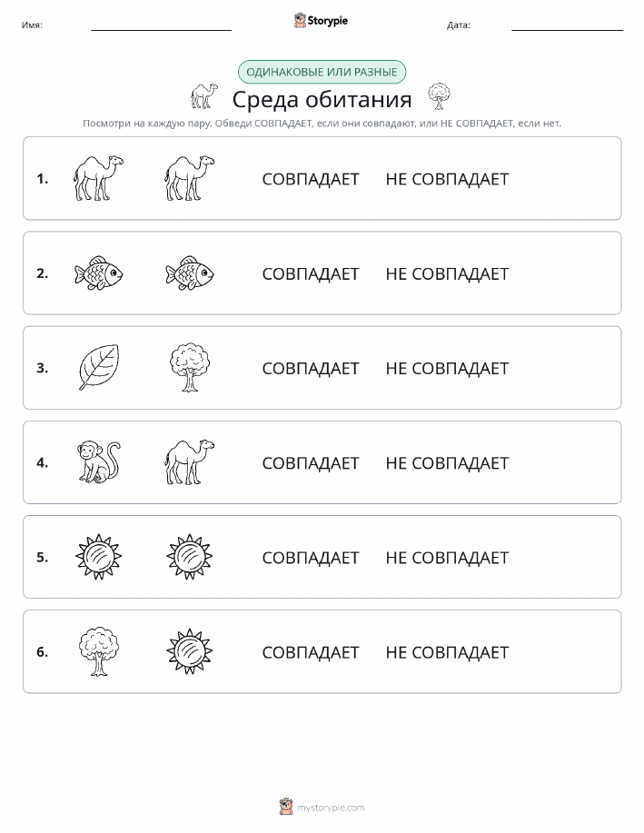Click the Storypie logo at top

pyautogui.click(x=321, y=21)
